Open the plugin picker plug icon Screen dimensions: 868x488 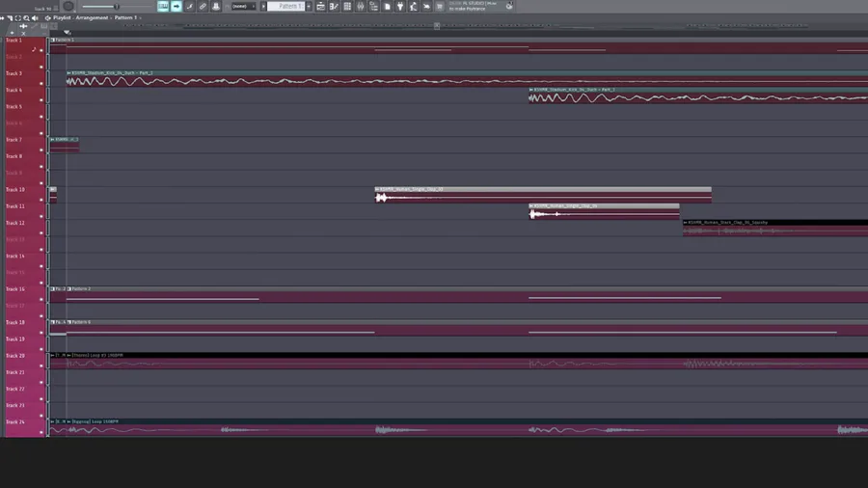pos(400,6)
